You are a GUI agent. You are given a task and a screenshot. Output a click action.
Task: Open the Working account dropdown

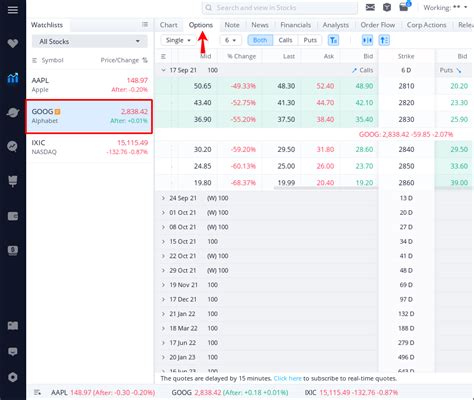tap(445, 7)
